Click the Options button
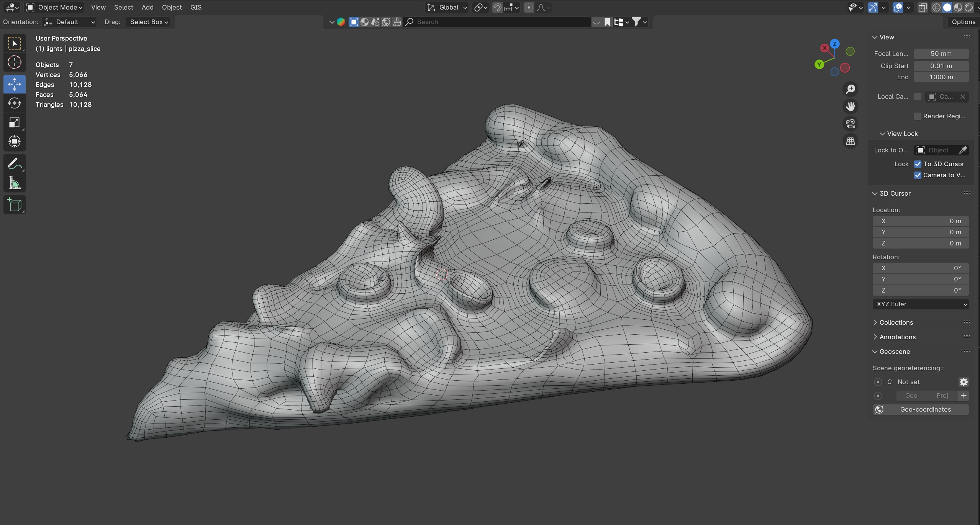Viewport: 980px width, 525px height. click(x=963, y=22)
